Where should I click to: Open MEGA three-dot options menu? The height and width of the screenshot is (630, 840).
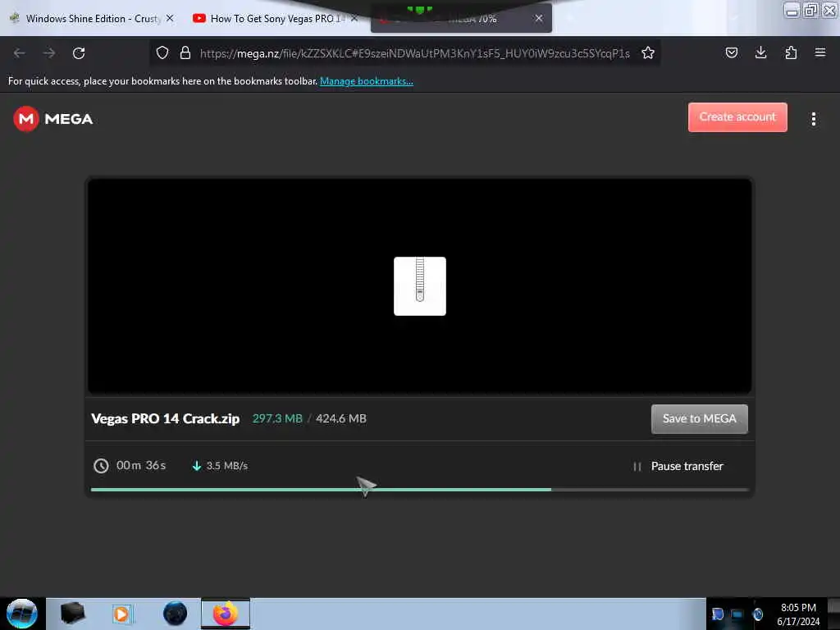[813, 118]
